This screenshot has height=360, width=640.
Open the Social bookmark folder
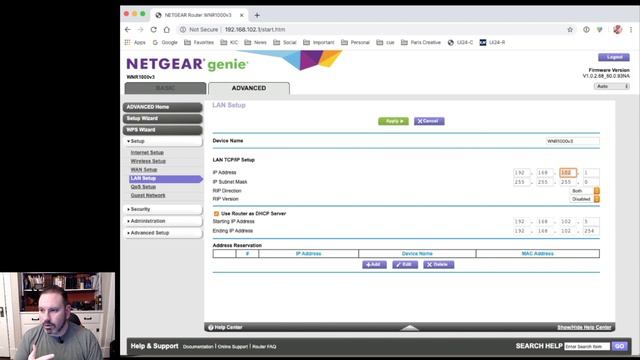pyautogui.click(x=285, y=42)
